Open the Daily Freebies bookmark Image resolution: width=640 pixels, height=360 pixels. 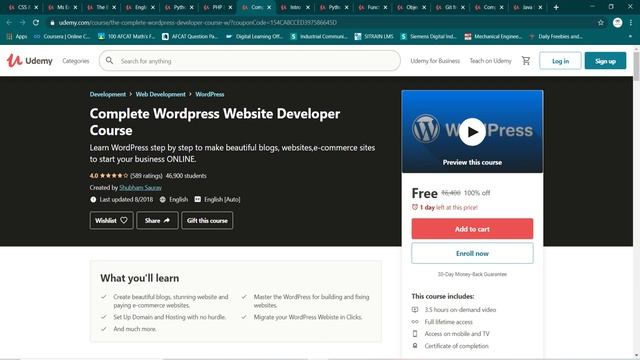pyautogui.click(x=556, y=36)
